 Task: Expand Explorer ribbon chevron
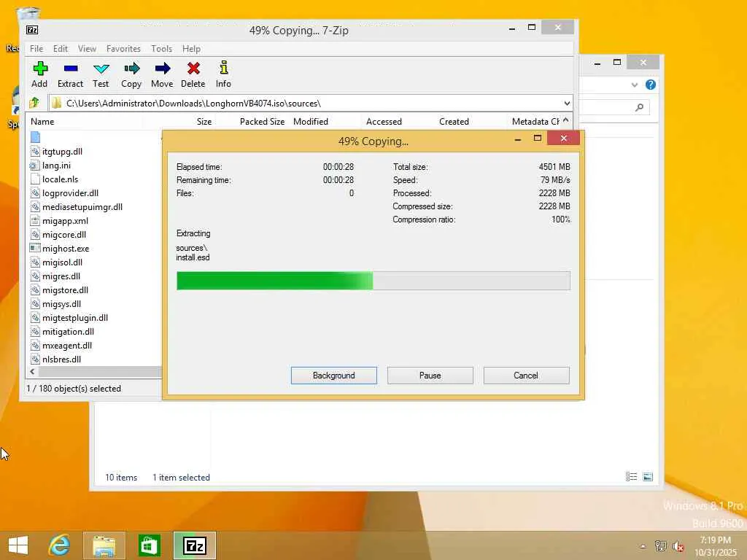point(634,85)
